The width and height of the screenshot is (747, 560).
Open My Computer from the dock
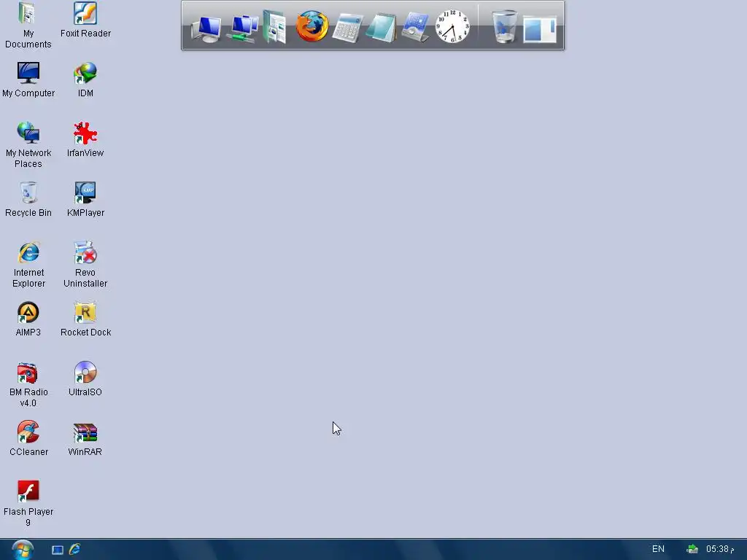tap(206, 28)
